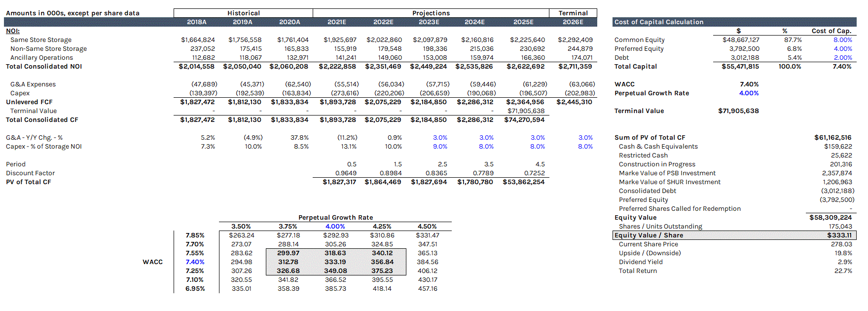The image size is (868, 311).
Task: Select the Same Store Storage row label
Action: (x=41, y=40)
